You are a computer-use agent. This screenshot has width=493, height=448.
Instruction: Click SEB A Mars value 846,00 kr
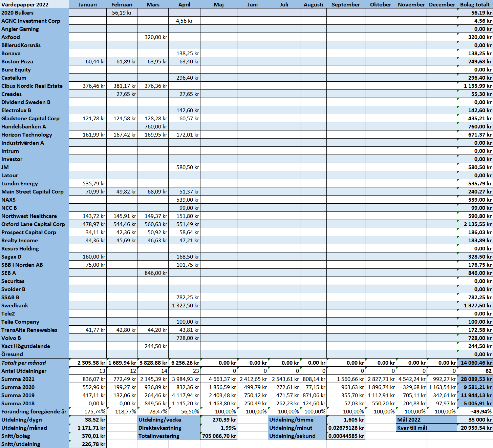(153, 273)
